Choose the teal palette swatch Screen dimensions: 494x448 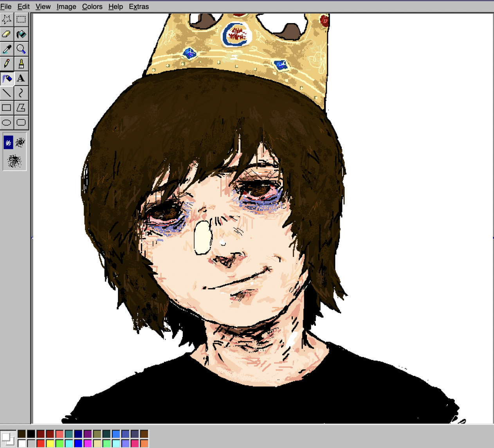coord(69,434)
